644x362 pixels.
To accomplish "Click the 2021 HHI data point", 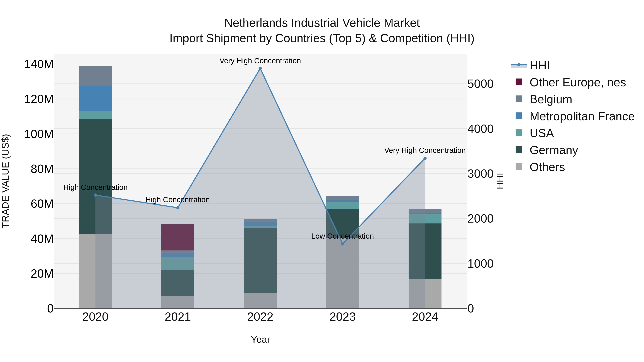I will pyautogui.click(x=178, y=208).
